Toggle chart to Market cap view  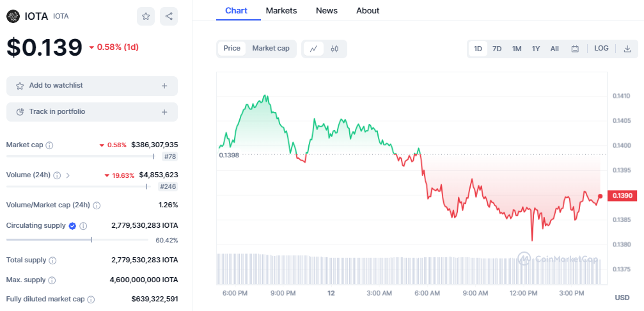click(x=271, y=49)
